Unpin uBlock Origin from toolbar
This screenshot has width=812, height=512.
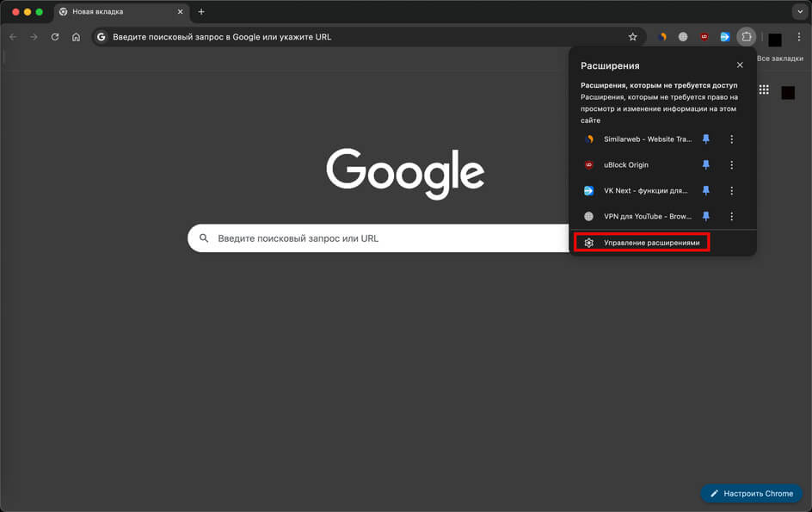coord(706,165)
